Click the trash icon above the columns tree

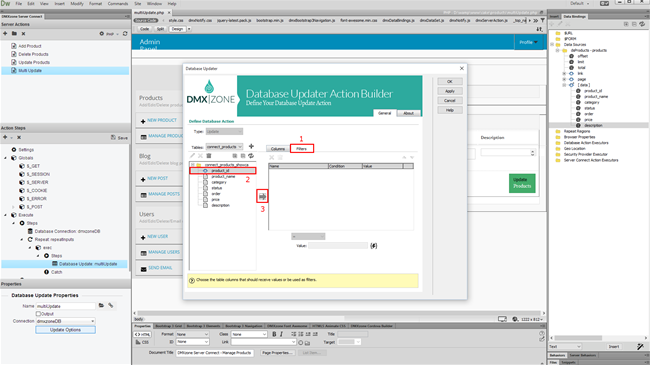209,156
